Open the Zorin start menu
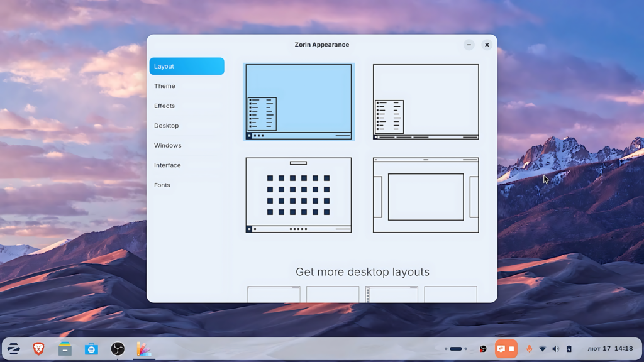The image size is (644, 362). (x=14, y=349)
